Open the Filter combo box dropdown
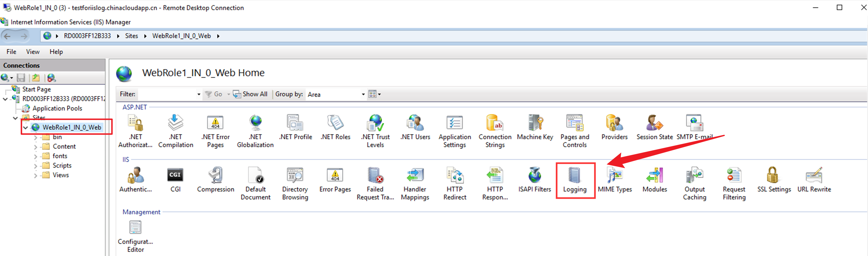This screenshot has width=868, height=256. pyautogui.click(x=198, y=95)
